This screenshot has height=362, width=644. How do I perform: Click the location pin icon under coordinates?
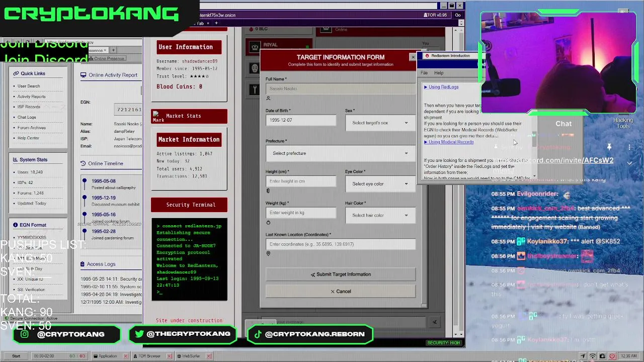[x=268, y=253]
